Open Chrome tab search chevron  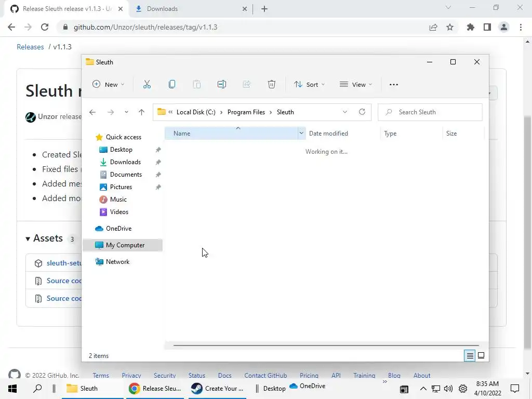coord(448,8)
